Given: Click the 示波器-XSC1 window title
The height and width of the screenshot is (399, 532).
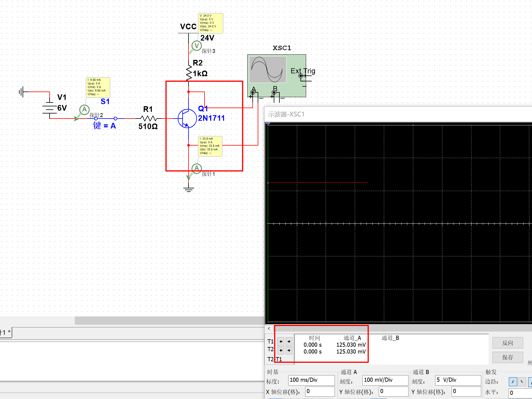Looking at the screenshot, I should pyautogui.click(x=286, y=114).
